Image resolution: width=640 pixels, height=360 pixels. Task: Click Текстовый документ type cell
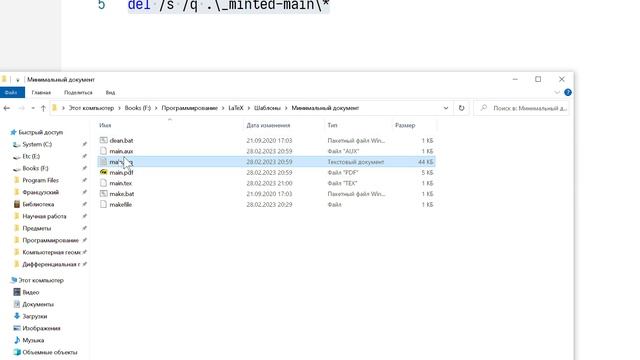(356, 162)
